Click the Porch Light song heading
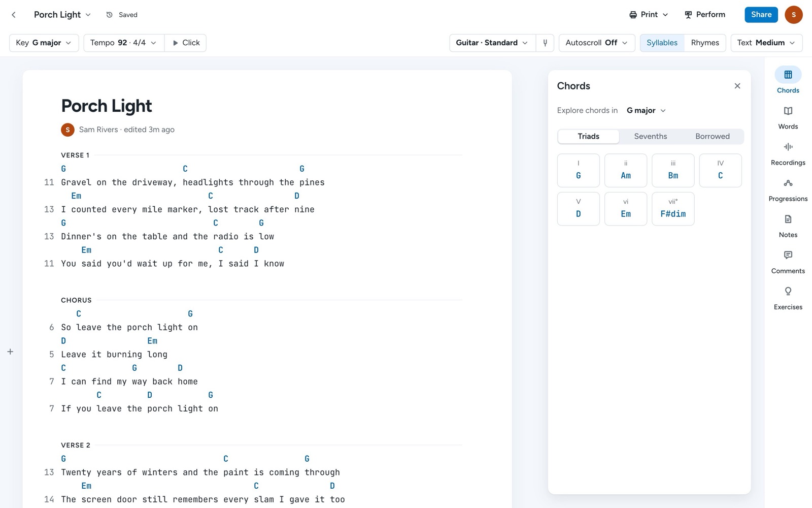This screenshot has width=812, height=508. click(x=107, y=106)
